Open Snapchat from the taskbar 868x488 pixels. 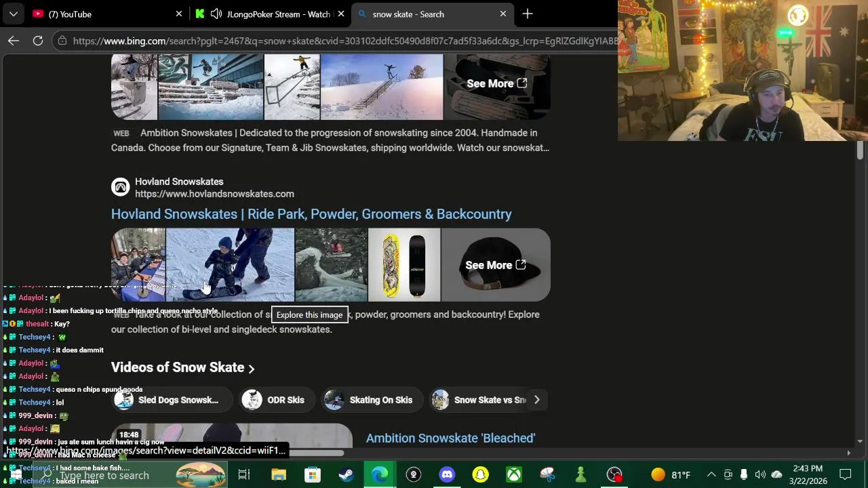pos(481,474)
